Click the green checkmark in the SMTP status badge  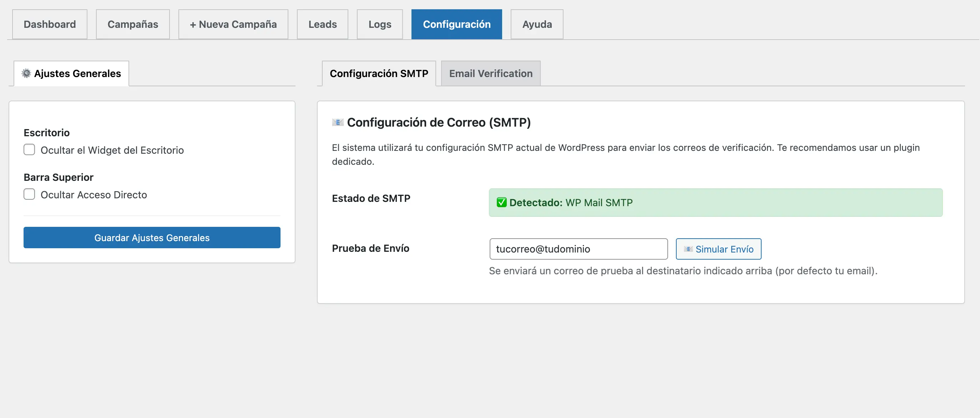(x=501, y=202)
